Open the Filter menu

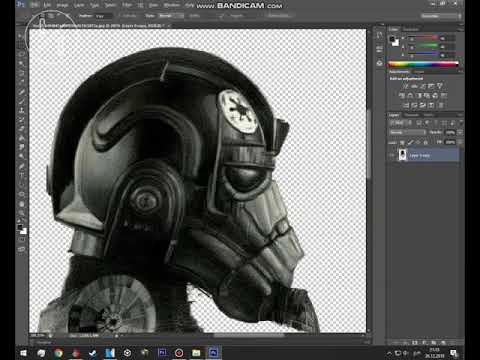[x=127, y=5]
